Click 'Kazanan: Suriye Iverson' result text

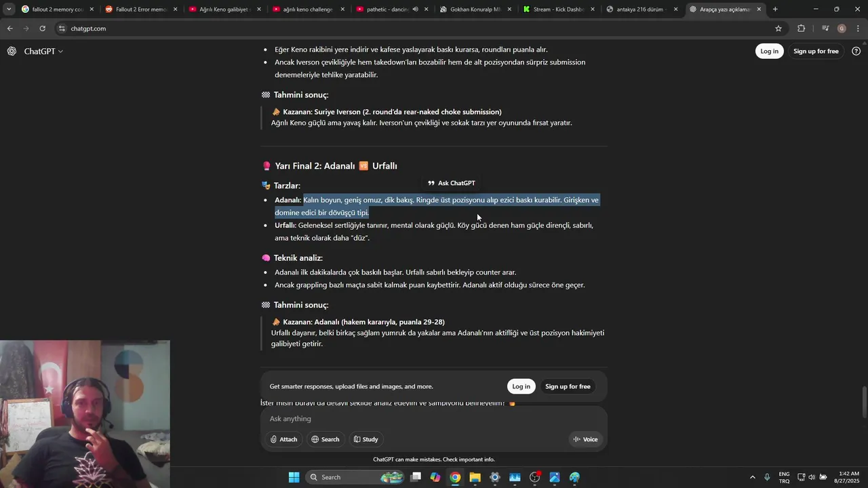pos(392,112)
